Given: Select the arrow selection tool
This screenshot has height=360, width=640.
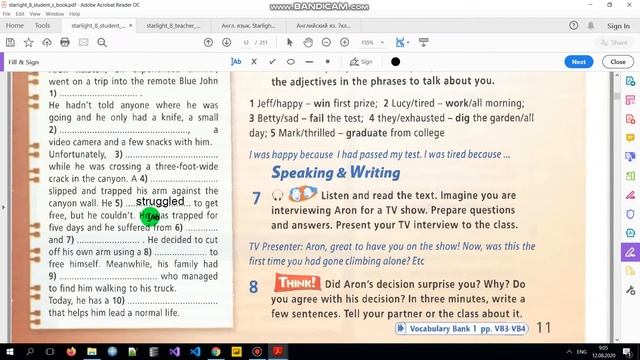Looking at the screenshot, I should [290, 42].
